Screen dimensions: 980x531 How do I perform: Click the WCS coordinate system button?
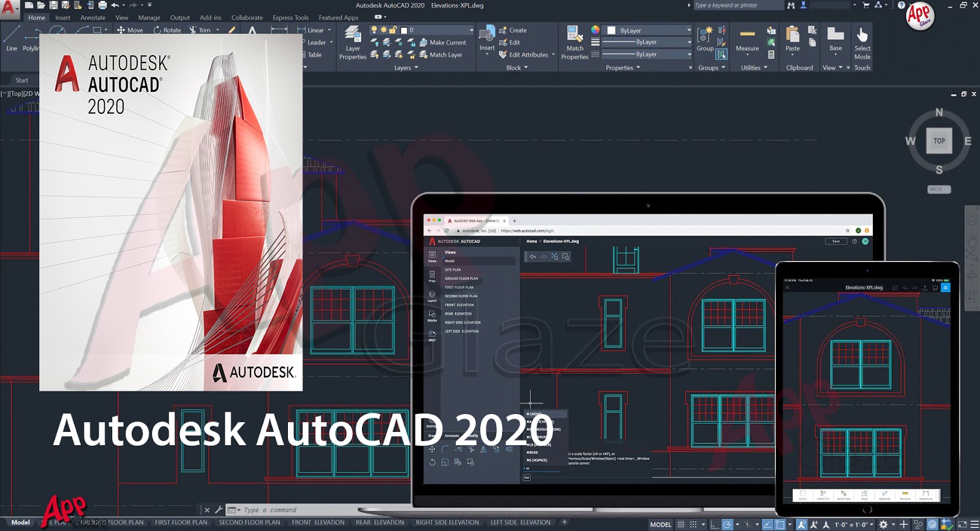pos(939,189)
